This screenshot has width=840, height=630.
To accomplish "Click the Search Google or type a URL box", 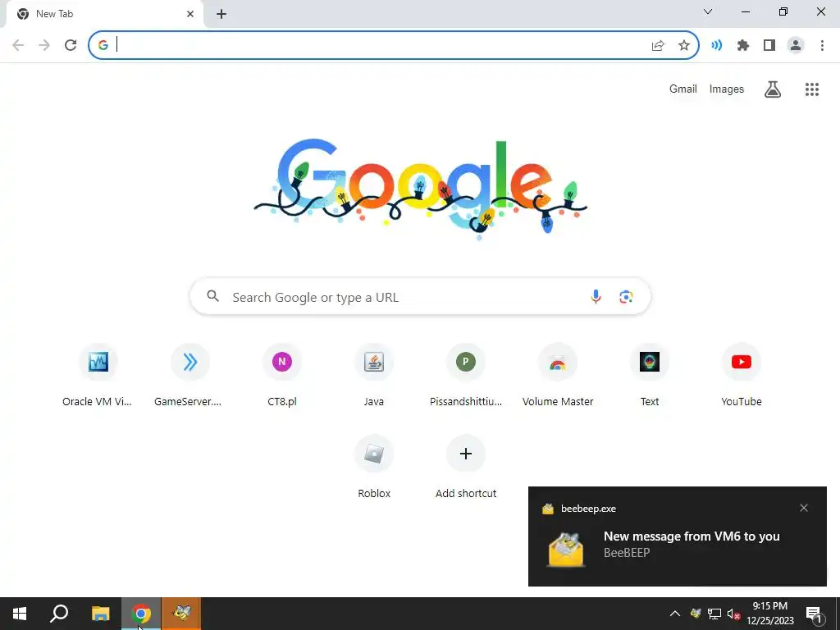I will click(x=421, y=297).
